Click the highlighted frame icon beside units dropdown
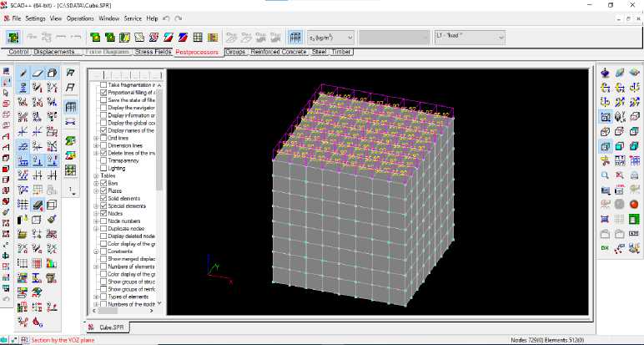This screenshot has height=345, width=644. [x=295, y=38]
